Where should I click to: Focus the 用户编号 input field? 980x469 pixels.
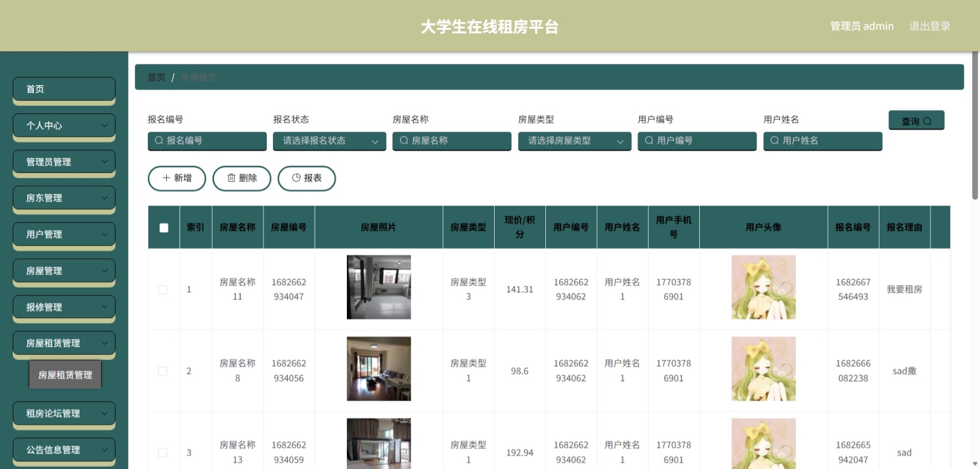pos(697,141)
